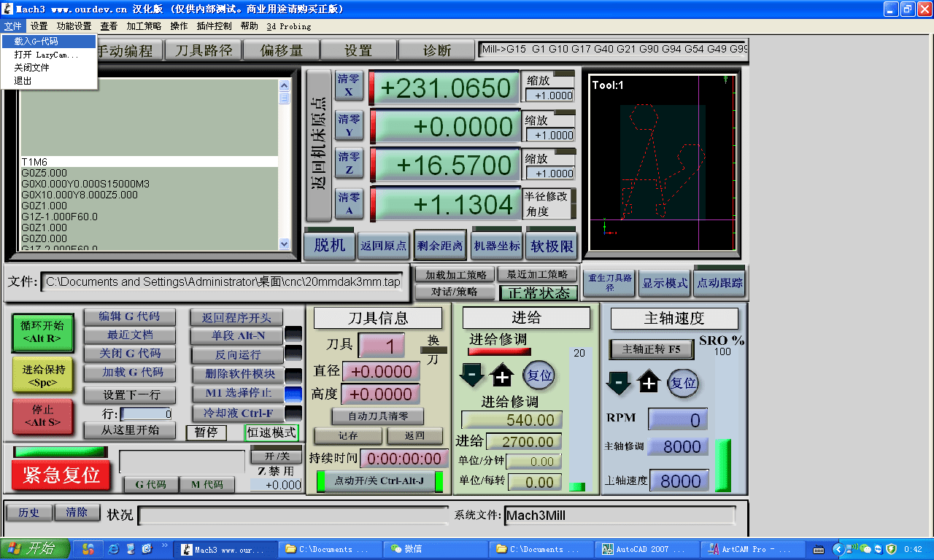Click the 换刀 tool change indicator
The width and height of the screenshot is (934, 560).
[433, 349]
